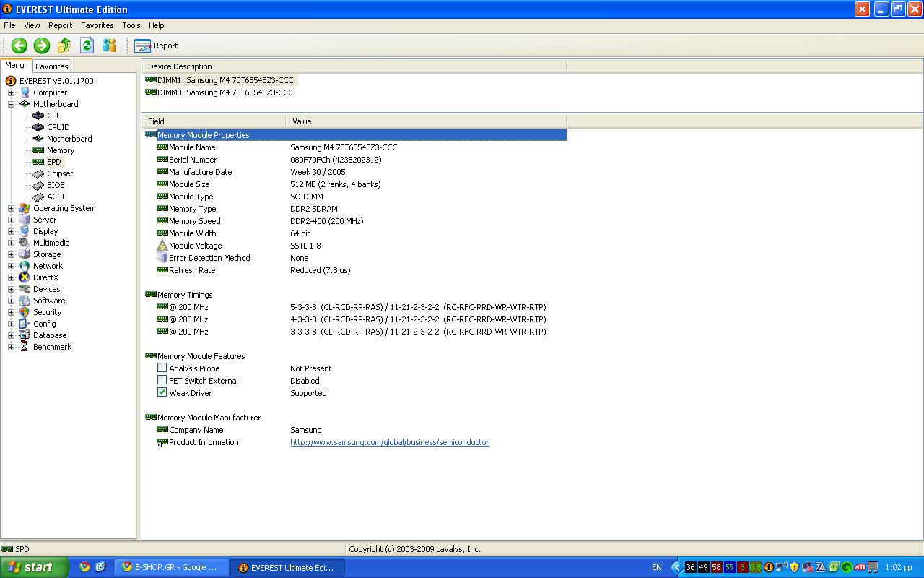
Task: Click the Module Voltage warning icon
Action: pos(162,246)
